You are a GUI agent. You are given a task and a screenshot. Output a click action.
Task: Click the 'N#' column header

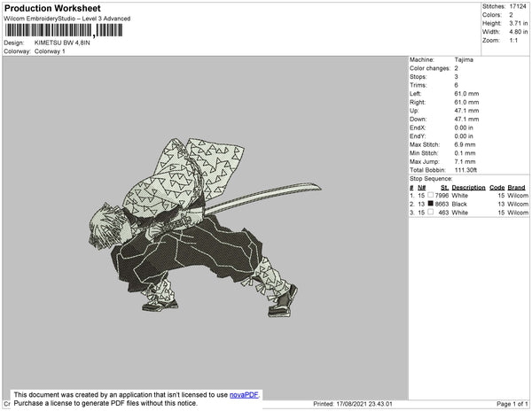click(x=421, y=188)
